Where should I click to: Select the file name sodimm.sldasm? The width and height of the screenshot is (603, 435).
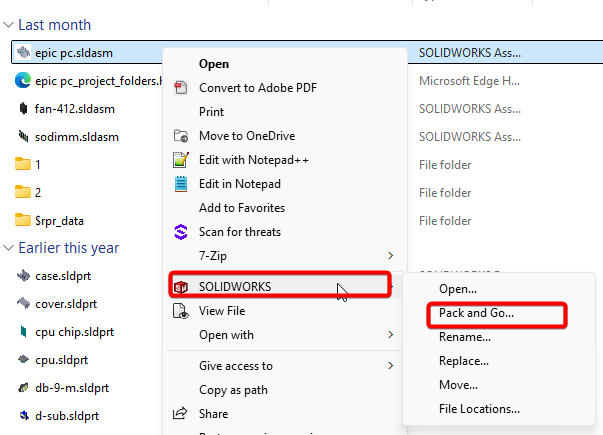click(77, 137)
